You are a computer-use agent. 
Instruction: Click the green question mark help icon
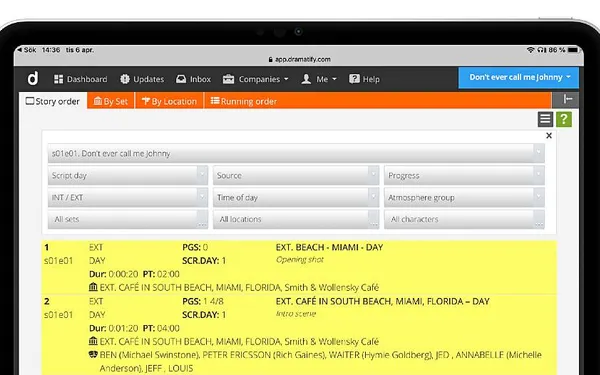coord(564,119)
